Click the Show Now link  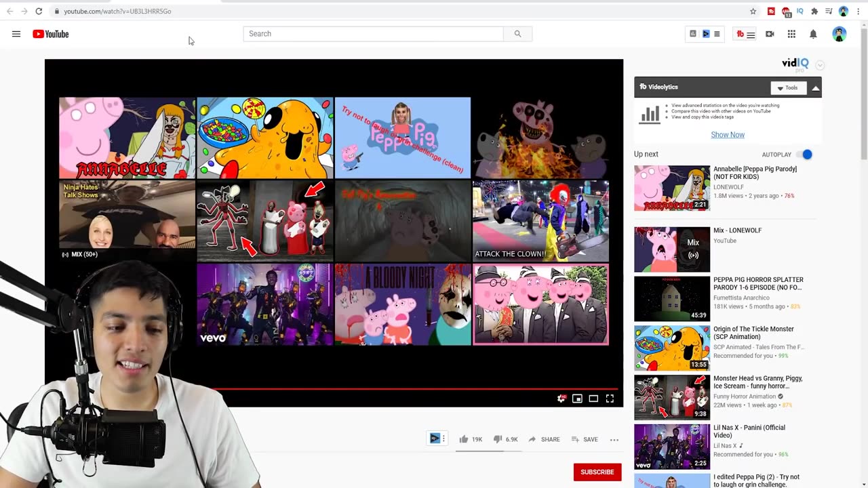click(x=728, y=135)
